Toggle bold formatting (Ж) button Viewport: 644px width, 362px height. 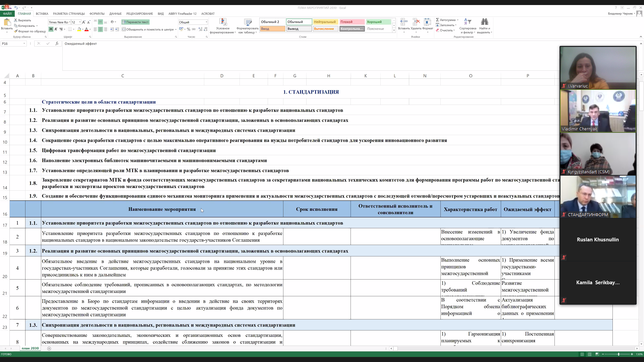(51, 29)
